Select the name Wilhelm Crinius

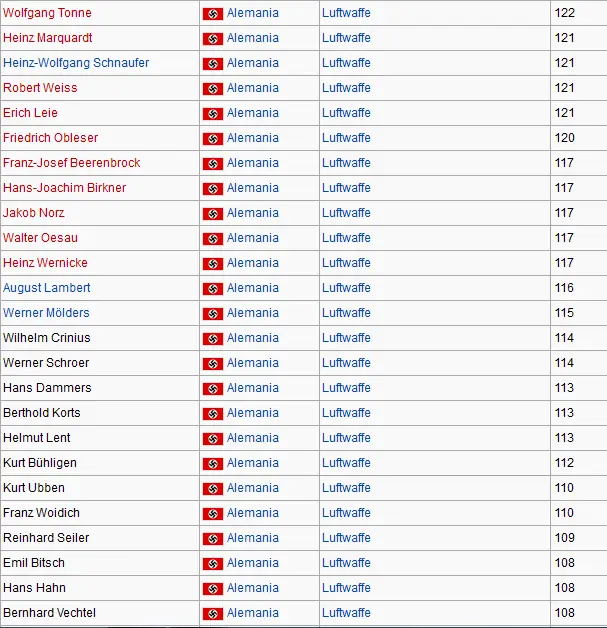(46, 338)
